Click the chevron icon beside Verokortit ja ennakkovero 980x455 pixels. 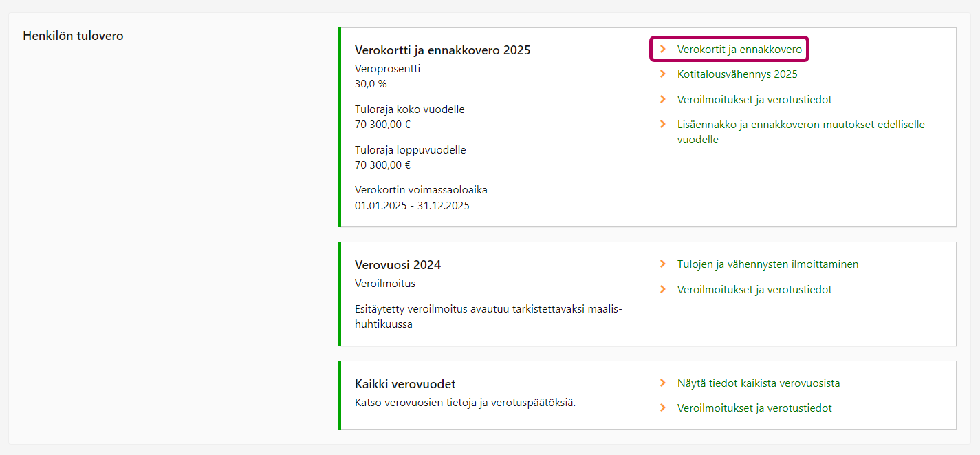tap(663, 50)
